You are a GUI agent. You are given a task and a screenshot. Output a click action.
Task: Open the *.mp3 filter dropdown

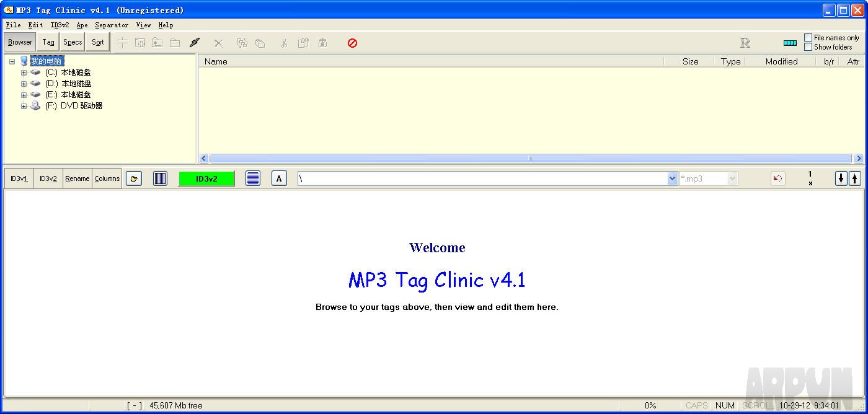click(732, 178)
